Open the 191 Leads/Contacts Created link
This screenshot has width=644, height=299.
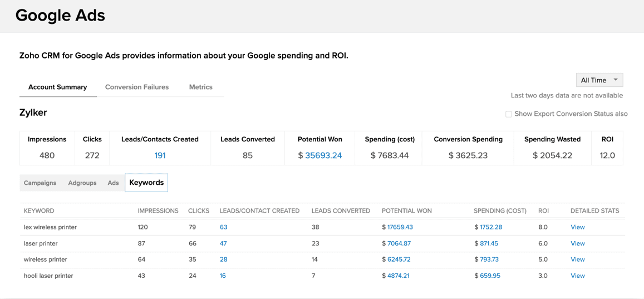160,156
